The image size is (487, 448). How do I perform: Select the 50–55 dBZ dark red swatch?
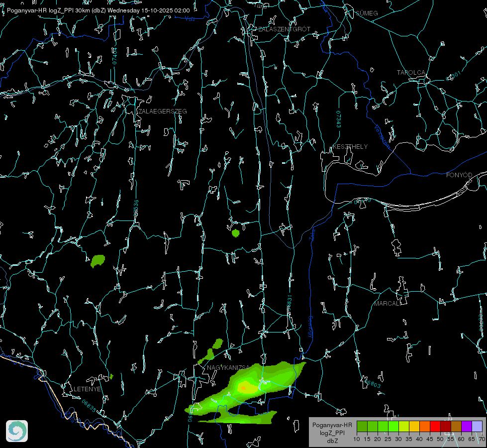point(446,426)
